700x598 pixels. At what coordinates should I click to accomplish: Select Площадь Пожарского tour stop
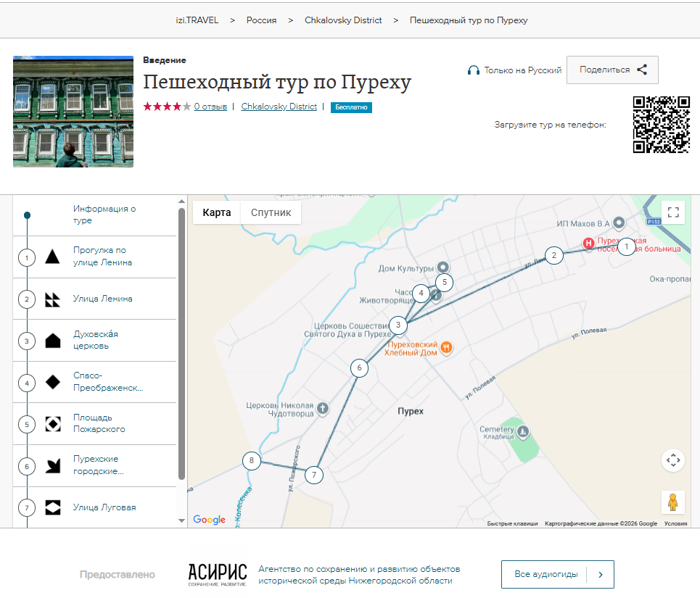coord(99,423)
